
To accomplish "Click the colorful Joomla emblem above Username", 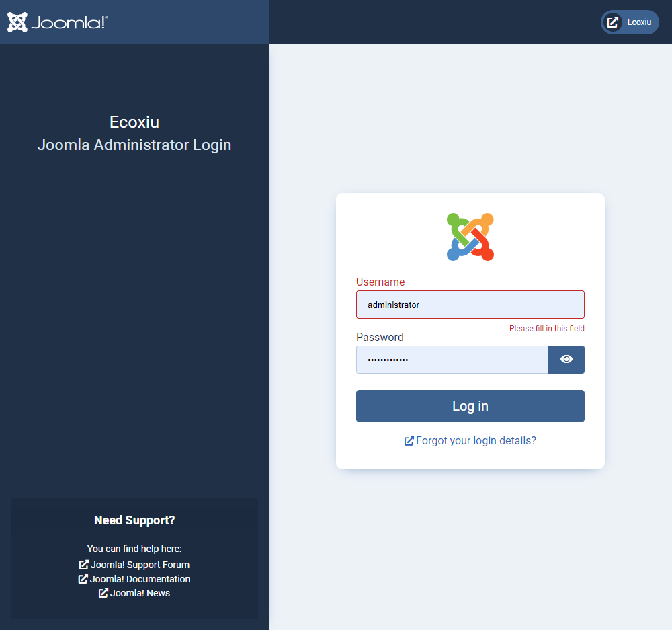I will coord(470,237).
